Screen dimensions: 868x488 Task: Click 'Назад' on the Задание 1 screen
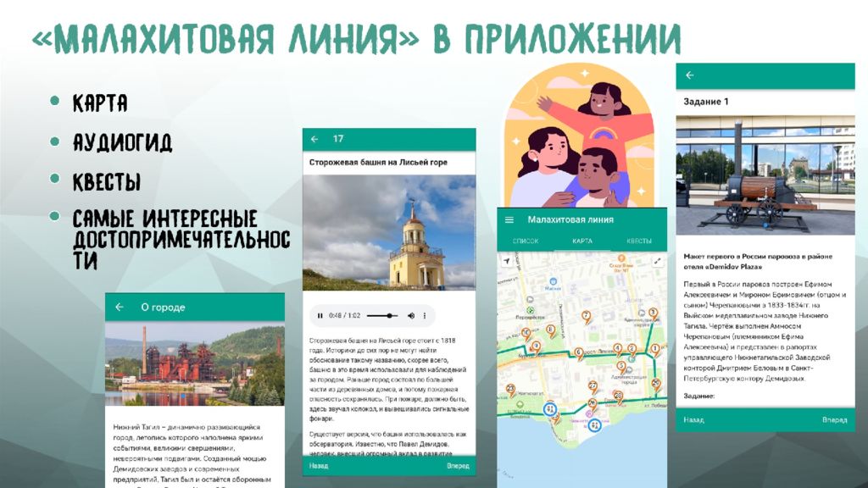(694, 419)
